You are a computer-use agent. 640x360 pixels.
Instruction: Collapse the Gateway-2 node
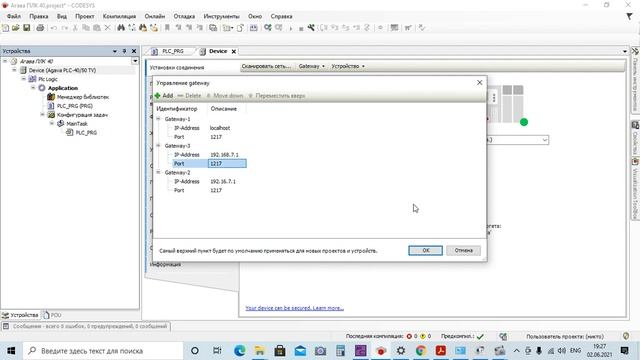[158, 172]
